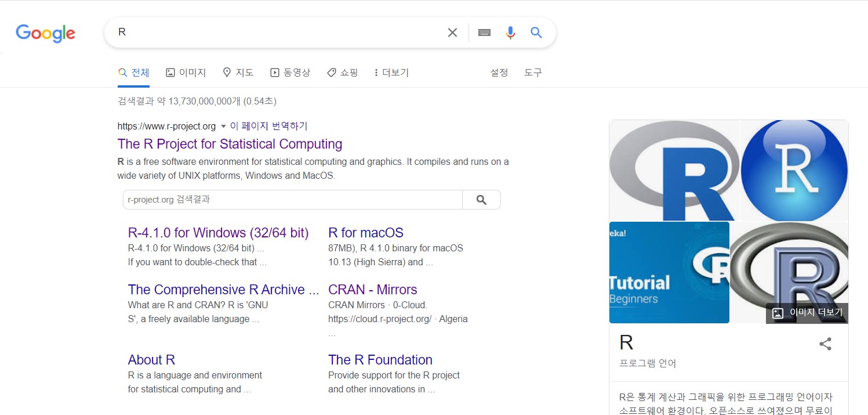The width and height of the screenshot is (868, 415).
Task: Open R-4.1.0 for Windows link
Action: [218, 233]
